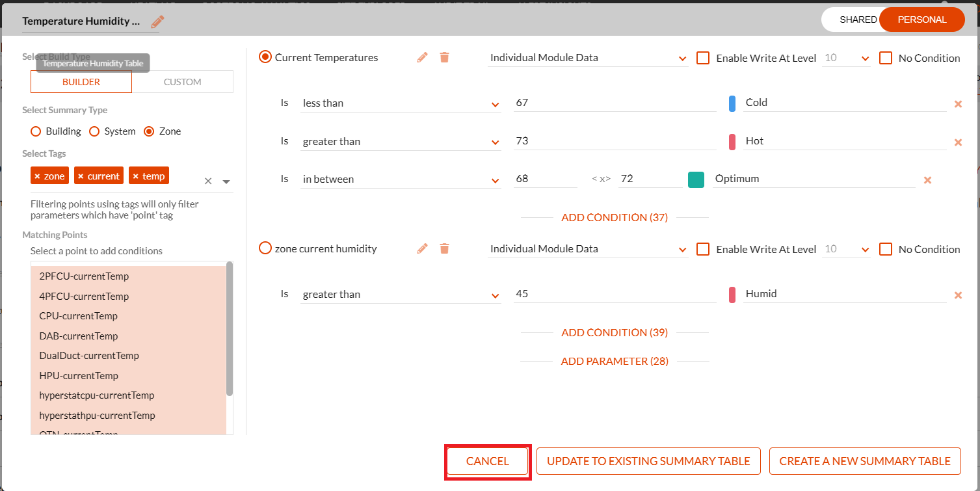The height and width of the screenshot is (491, 980).
Task: Change the red Humid color swatch
Action: click(732, 295)
